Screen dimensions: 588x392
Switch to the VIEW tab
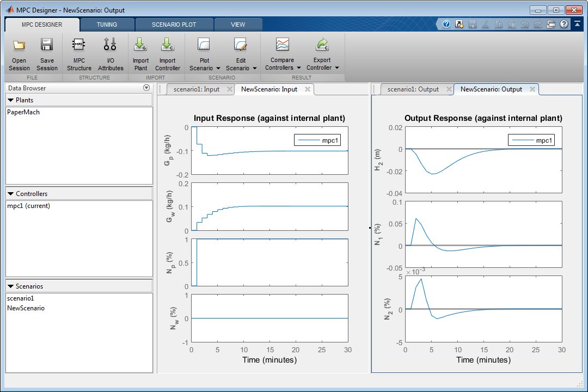[x=238, y=24]
